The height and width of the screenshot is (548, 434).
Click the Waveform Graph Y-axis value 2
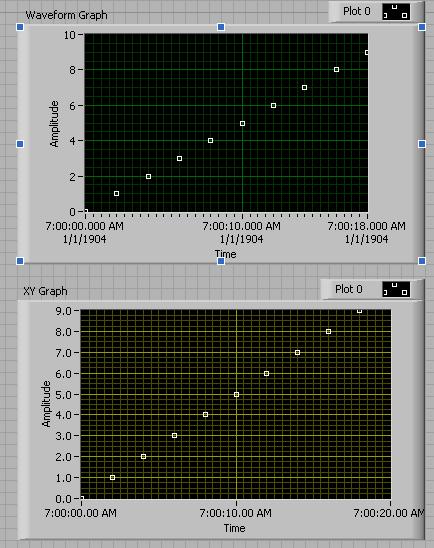pos(72,177)
